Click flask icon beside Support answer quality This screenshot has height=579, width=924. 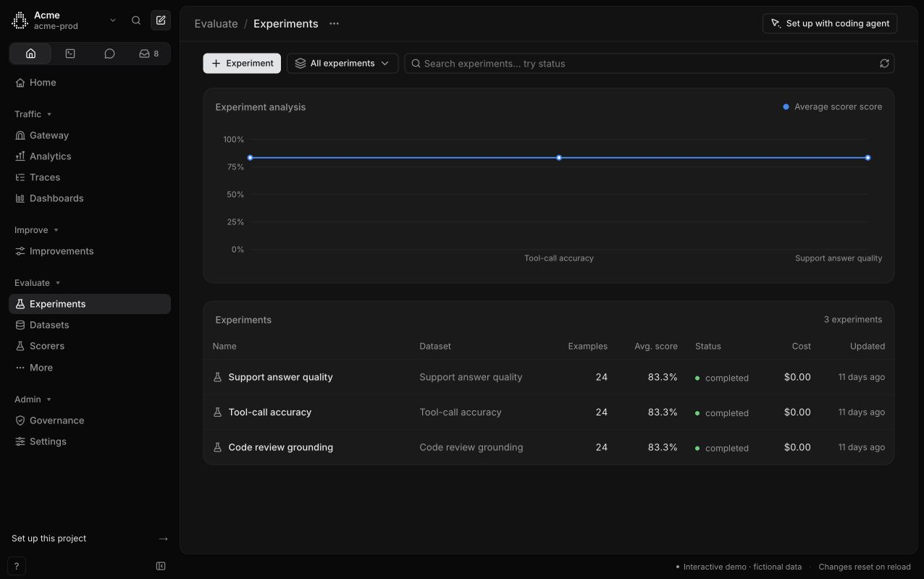[217, 377]
